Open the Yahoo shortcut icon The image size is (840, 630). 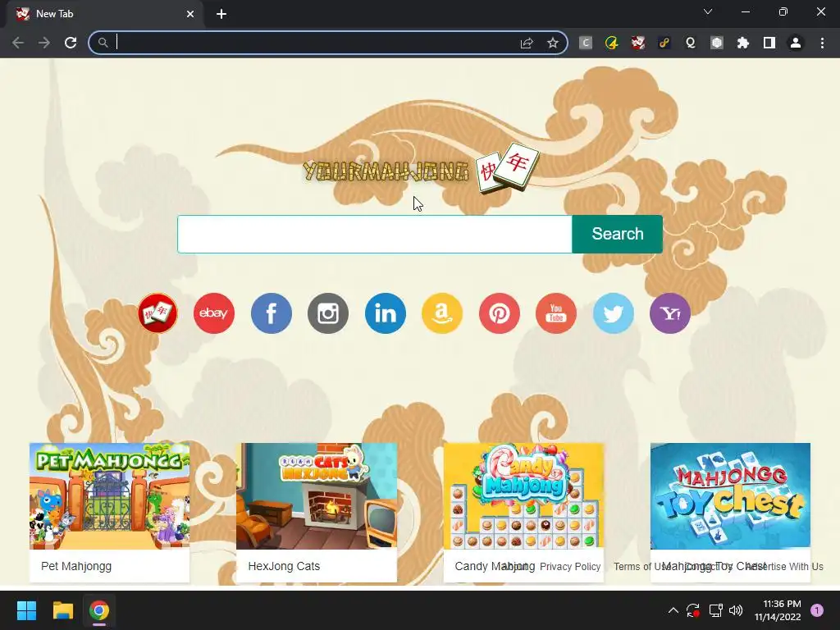point(670,313)
